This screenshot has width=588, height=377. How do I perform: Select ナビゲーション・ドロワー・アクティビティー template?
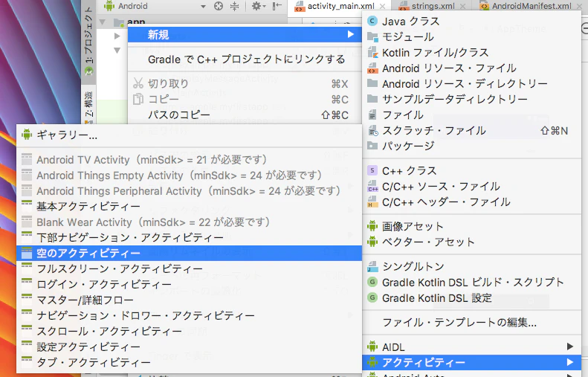pos(189,316)
